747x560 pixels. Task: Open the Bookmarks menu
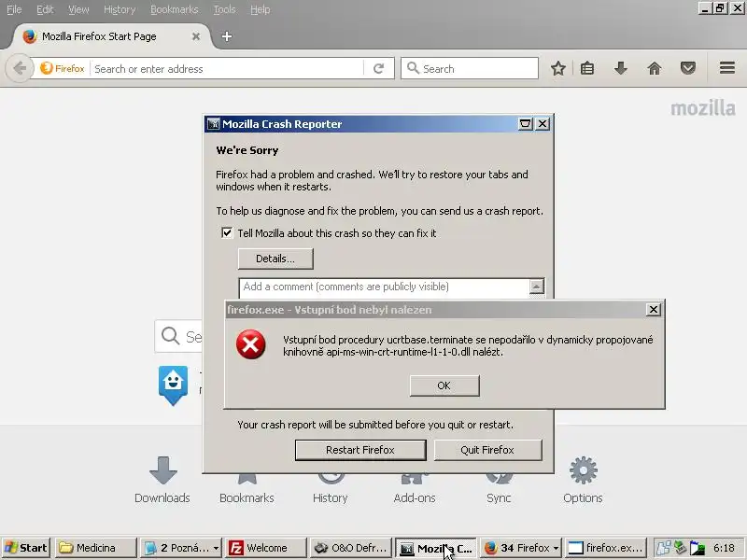click(x=175, y=9)
